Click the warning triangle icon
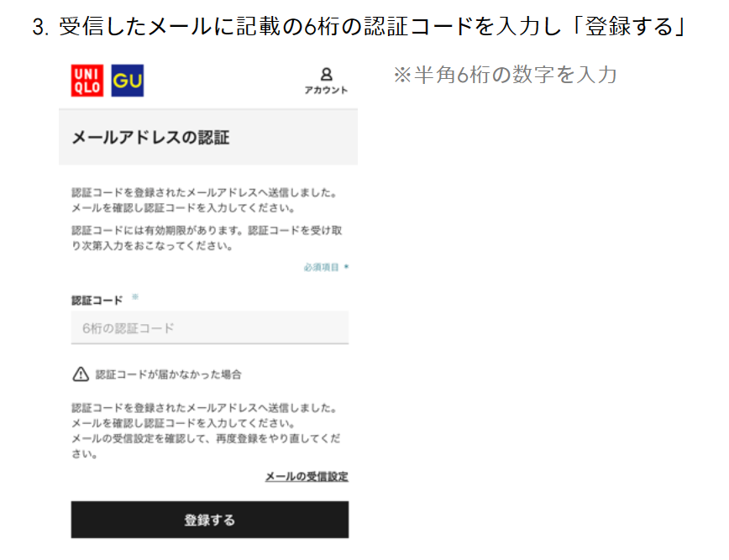Viewport: 729px width, 560px height. point(81,374)
